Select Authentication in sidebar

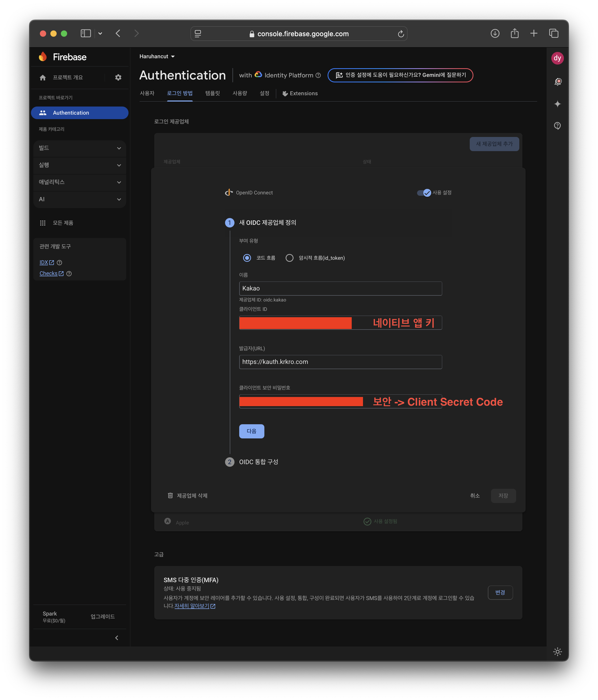click(x=80, y=113)
